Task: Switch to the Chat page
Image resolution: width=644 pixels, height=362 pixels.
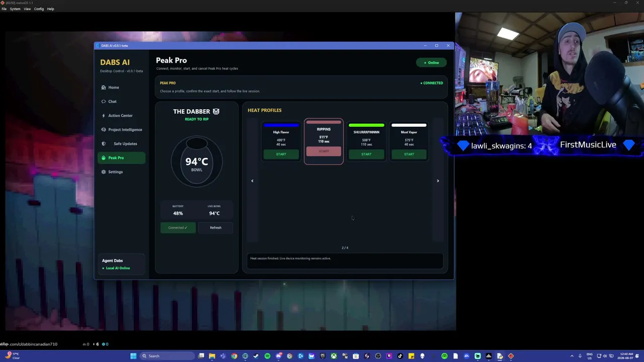Action: pos(121,102)
